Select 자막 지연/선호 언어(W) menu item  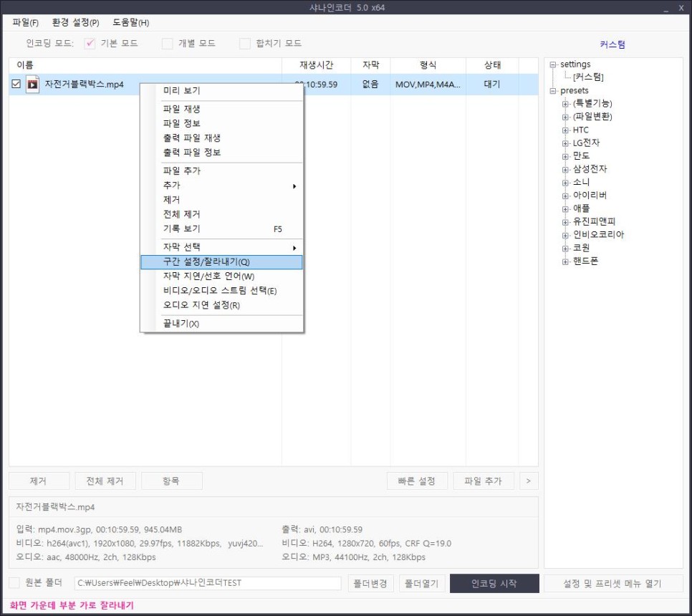click(222, 276)
